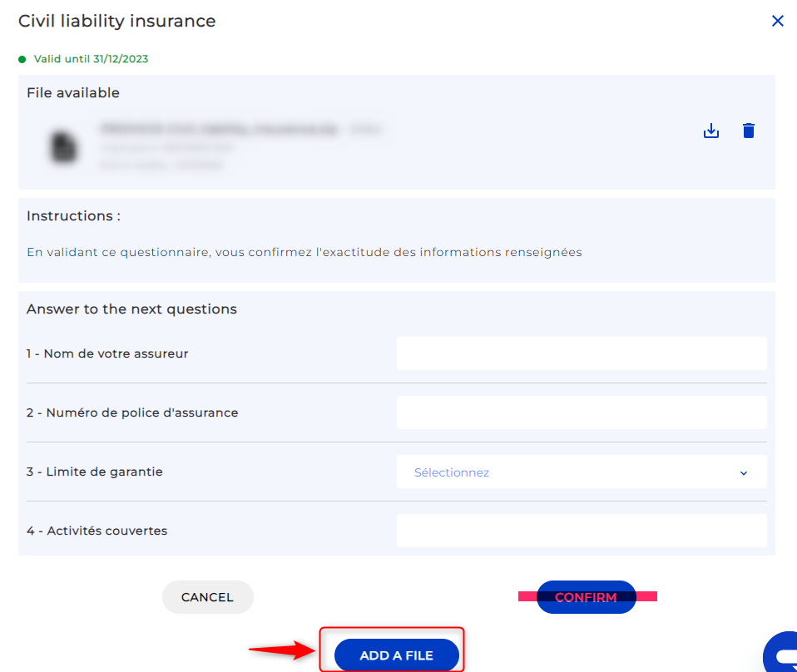Download the available insurance file
Screen dimensions: 797x672
pyautogui.click(x=711, y=131)
